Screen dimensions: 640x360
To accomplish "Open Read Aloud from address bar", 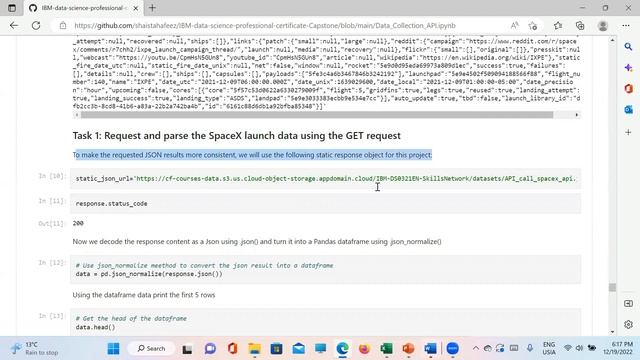I will click(x=514, y=25).
